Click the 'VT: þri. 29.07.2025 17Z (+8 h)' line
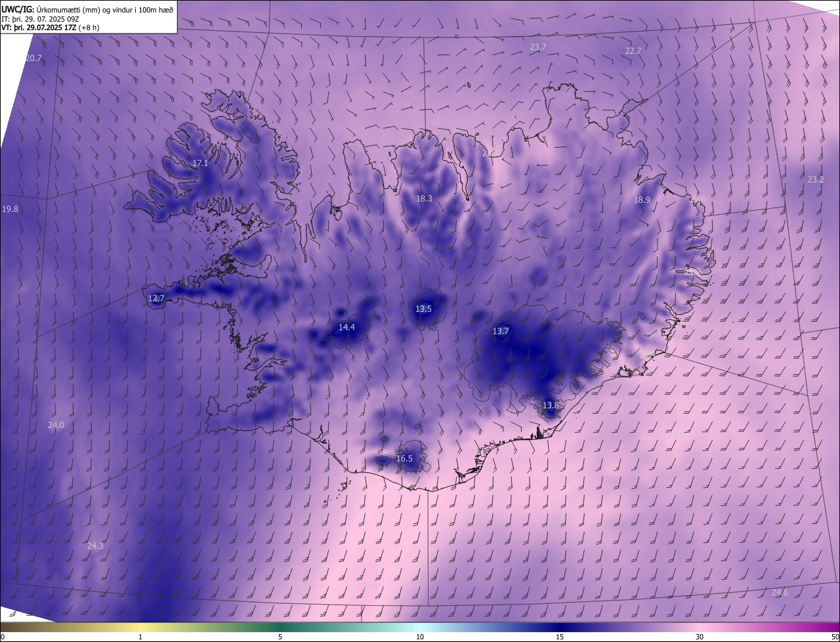Screen dimensions: 840x642 click(51, 28)
